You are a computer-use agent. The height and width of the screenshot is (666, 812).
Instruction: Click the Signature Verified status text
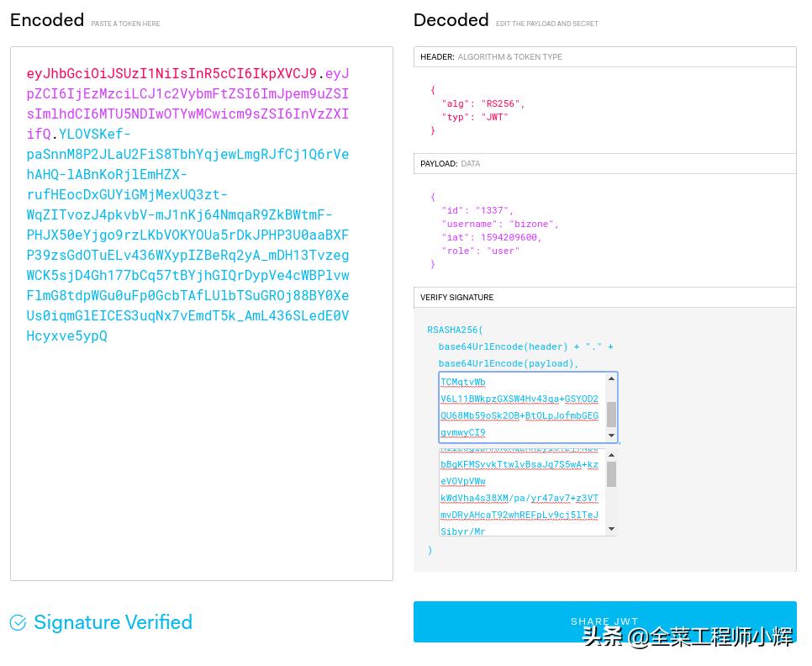click(113, 622)
